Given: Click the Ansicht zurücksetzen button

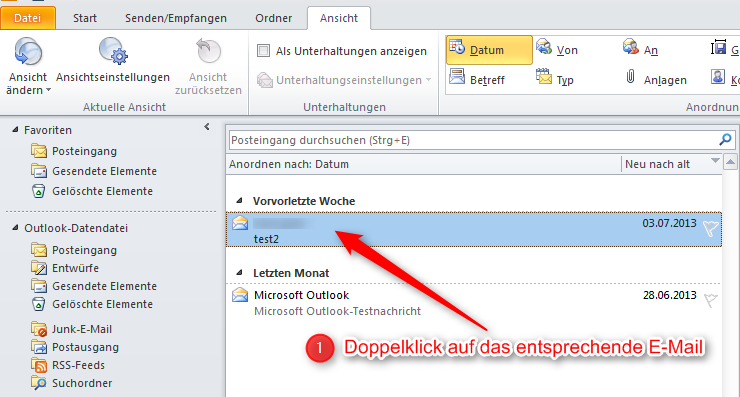Looking at the screenshot, I should [x=208, y=66].
